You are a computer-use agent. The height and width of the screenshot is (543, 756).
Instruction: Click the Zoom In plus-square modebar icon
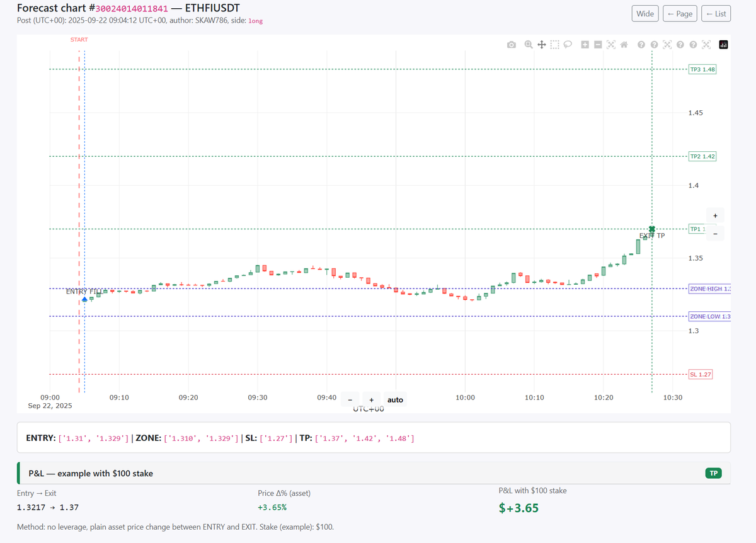click(x=585, y=45)
